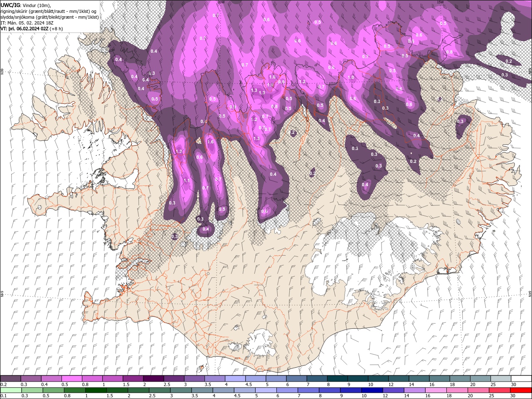Choose the deep blue 10–12 rain swatch
This screenshot has height=399, width=532.
click(x=372, y=390)
